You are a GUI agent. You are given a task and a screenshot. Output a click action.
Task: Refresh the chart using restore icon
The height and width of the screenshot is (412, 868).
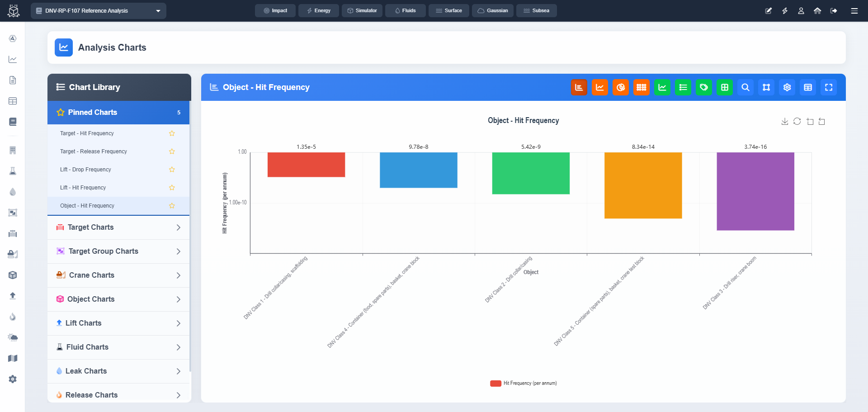click(x=797, y=121)
